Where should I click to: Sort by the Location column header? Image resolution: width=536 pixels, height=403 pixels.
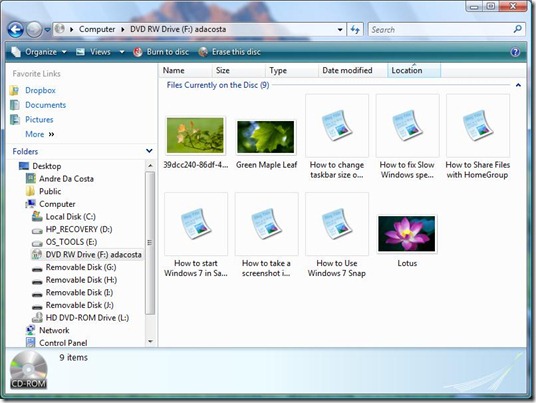tap(414, 70)
